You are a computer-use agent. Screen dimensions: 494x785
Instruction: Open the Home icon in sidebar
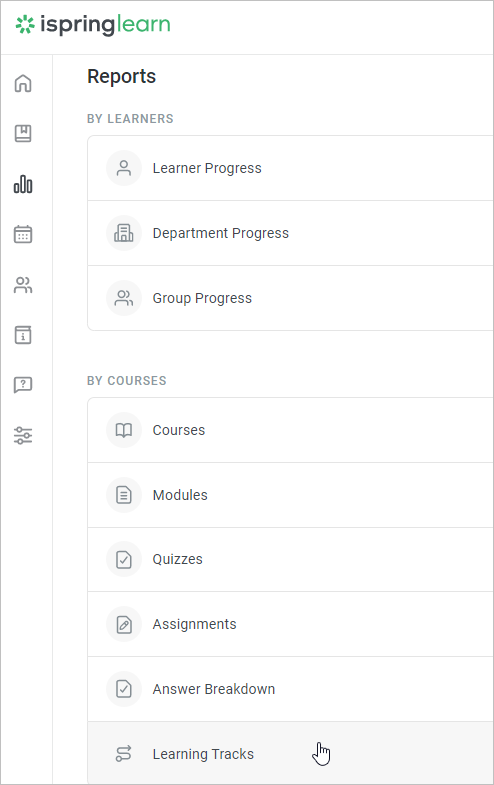[23, 84]
